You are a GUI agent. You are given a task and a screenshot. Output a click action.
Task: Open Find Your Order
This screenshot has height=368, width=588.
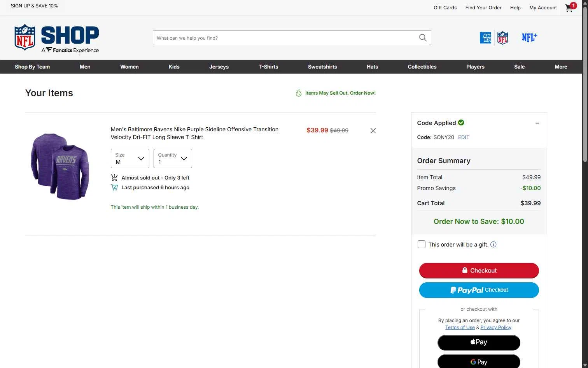click(483, 8)
